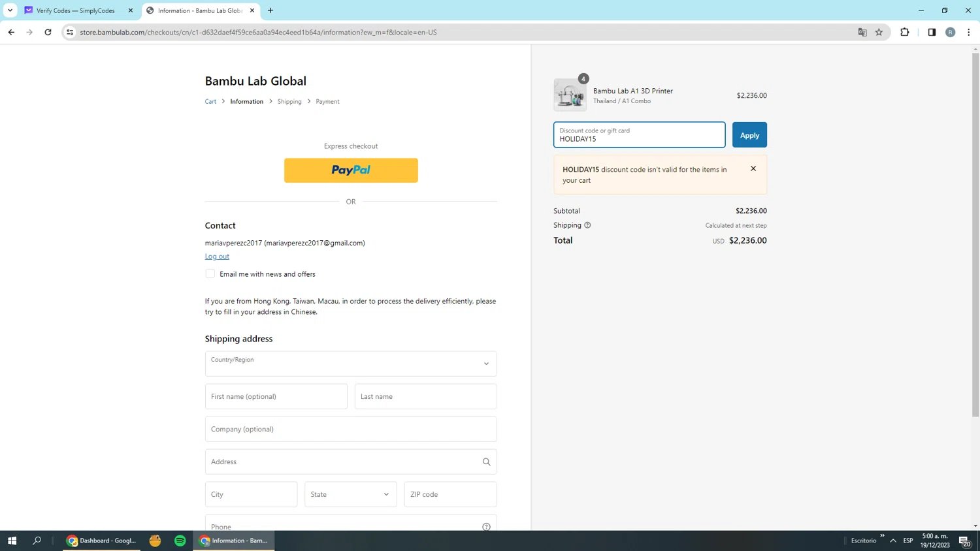
Task: Expand the State dropdown
Action: (351, 494)
